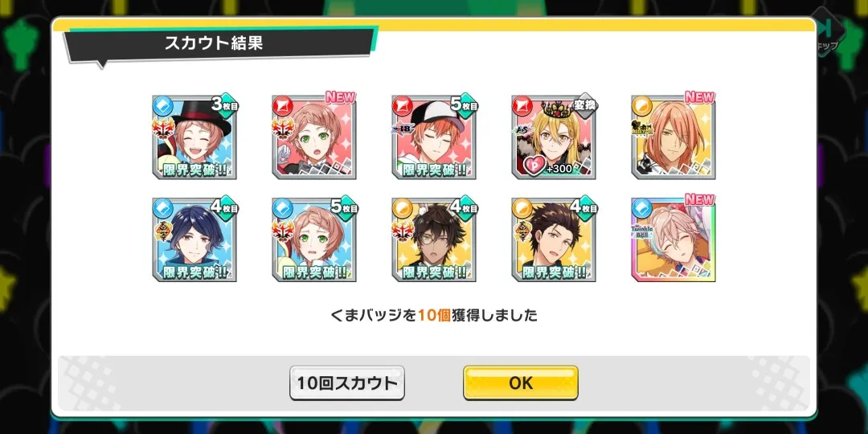Select the NEW green-eyed red card

tap(314, 137)
